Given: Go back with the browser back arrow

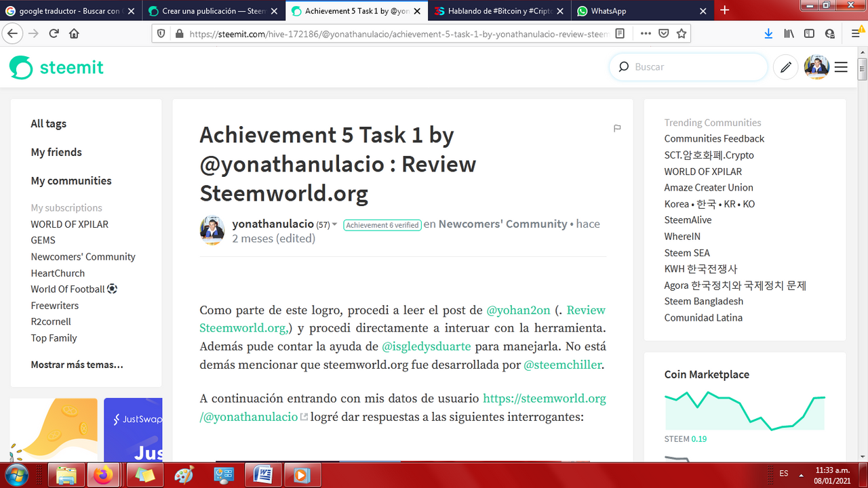Looking at the screenshot, I should (12, 33).
